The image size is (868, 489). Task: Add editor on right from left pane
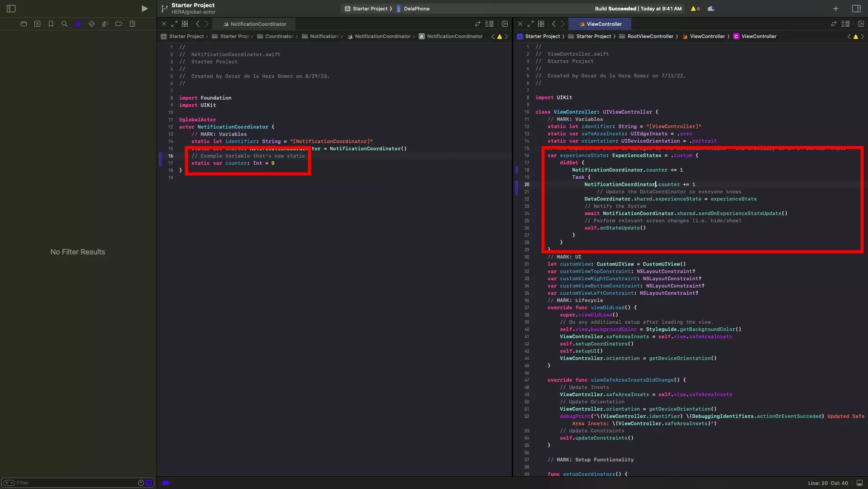point(505,24)
